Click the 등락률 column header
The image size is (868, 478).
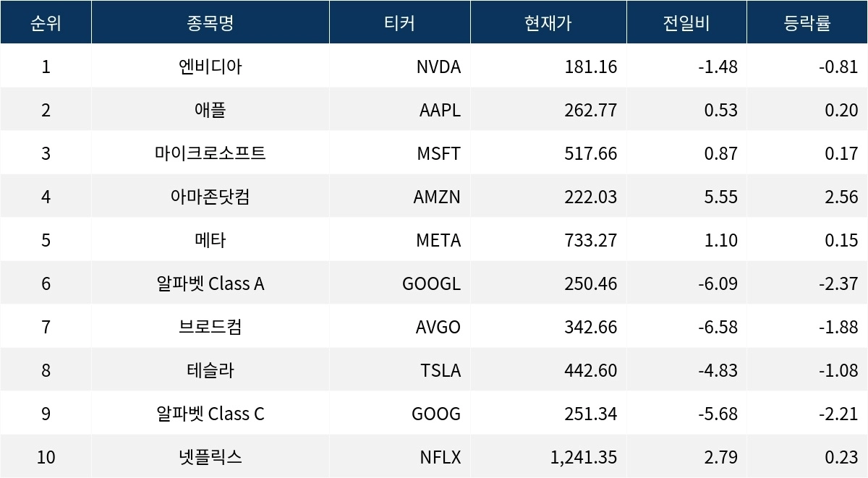[807, 22]
